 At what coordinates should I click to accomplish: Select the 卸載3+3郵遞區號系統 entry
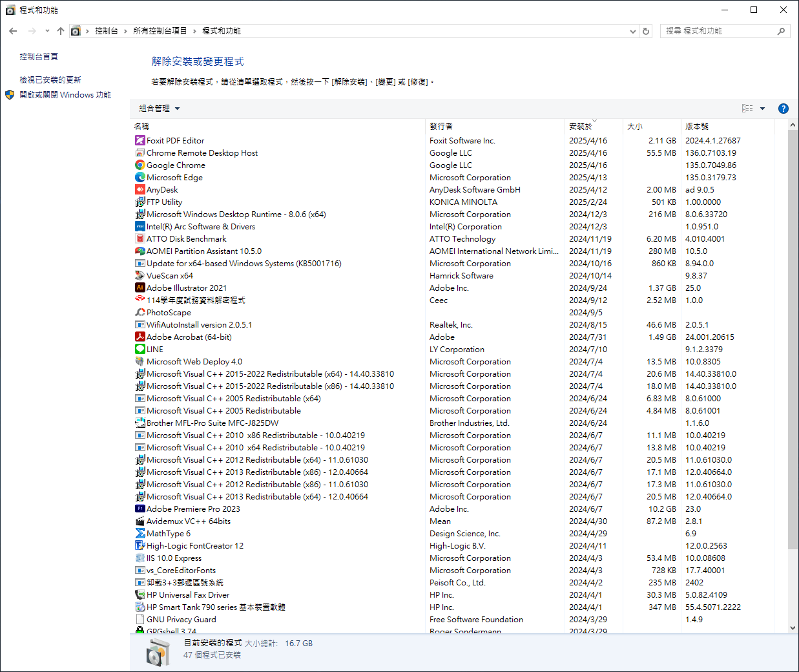pyautogui.click(x=453, y=582)
